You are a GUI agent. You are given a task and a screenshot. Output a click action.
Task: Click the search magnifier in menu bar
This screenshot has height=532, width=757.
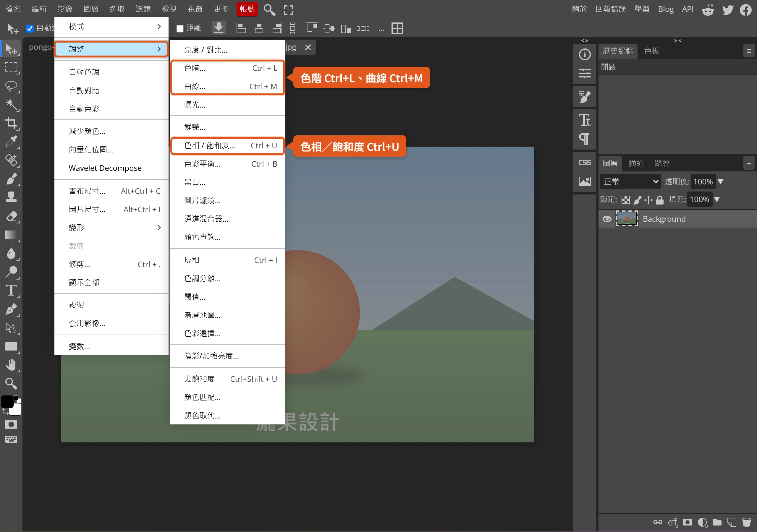269,10
